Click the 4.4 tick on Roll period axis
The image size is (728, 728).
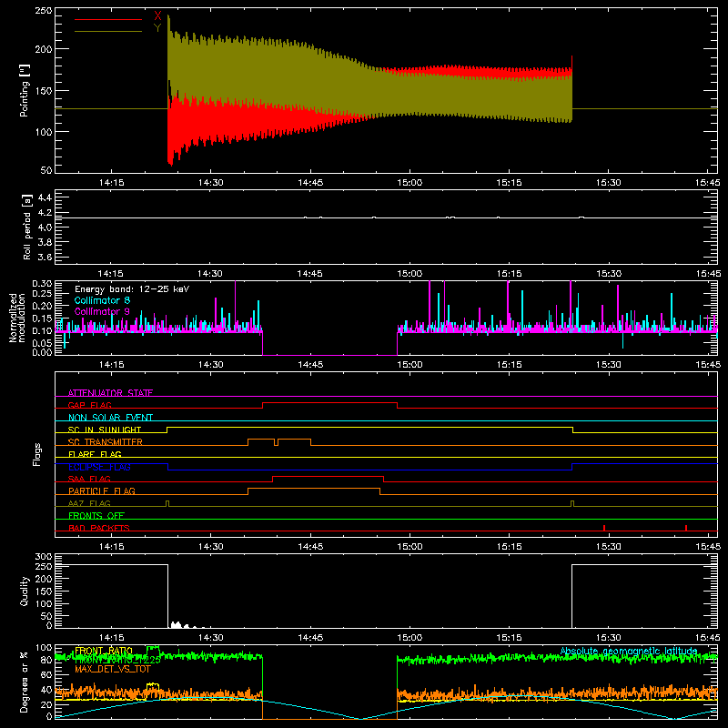point(45,197)
